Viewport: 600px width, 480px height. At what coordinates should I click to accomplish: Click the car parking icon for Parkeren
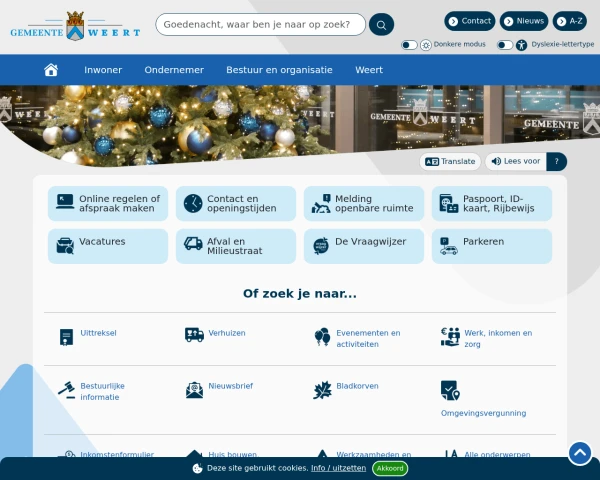(x=449, y=246)
